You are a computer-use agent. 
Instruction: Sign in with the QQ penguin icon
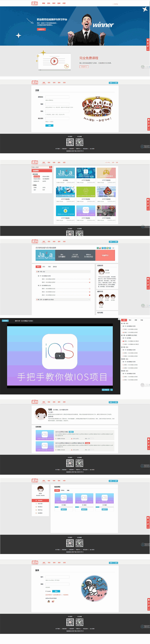click(49, 601)
